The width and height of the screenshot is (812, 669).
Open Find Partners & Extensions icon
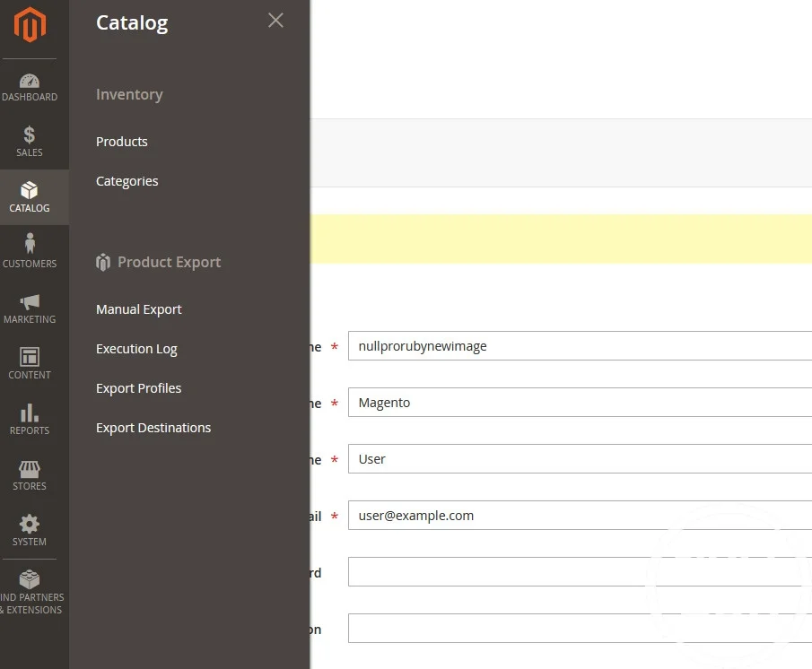[30, 579]
